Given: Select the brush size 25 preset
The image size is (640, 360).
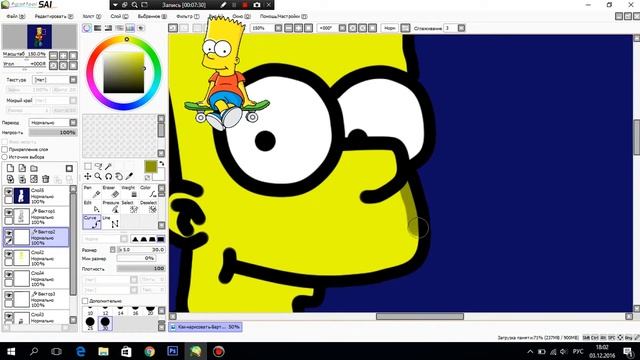Looking at the screenshot, I should tap(90, 323).
